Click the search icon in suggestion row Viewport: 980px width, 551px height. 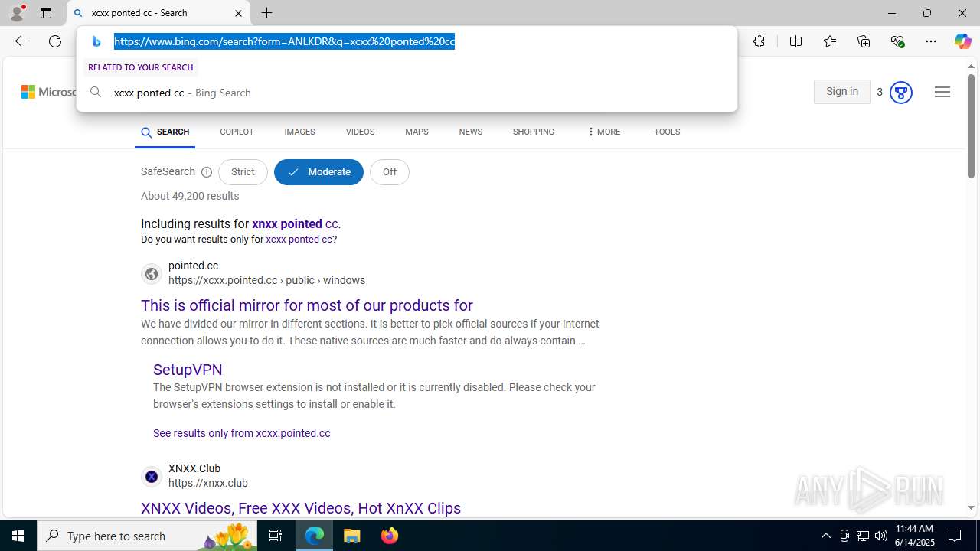(96, 93)
